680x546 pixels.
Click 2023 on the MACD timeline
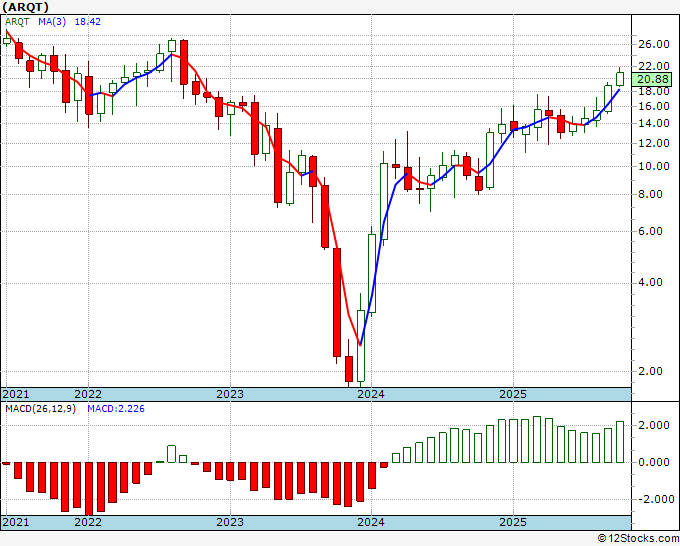click(230, 522)
